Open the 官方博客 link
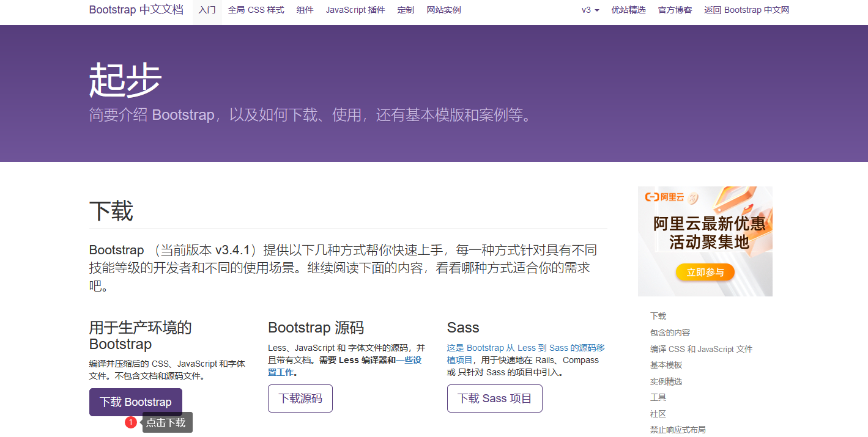 [x=675, y=10]
